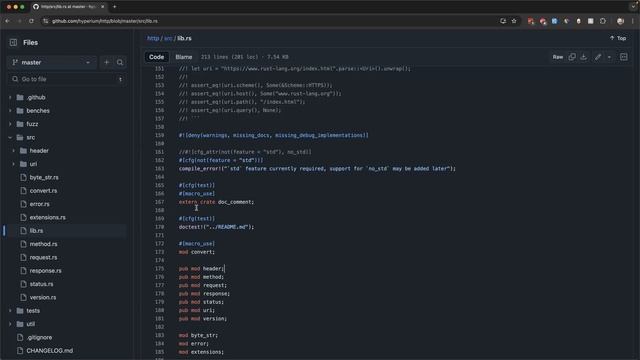This screenshot has width=640, height=360.
Task: Switch to the Code tab
Action: (x=156, y=57)
